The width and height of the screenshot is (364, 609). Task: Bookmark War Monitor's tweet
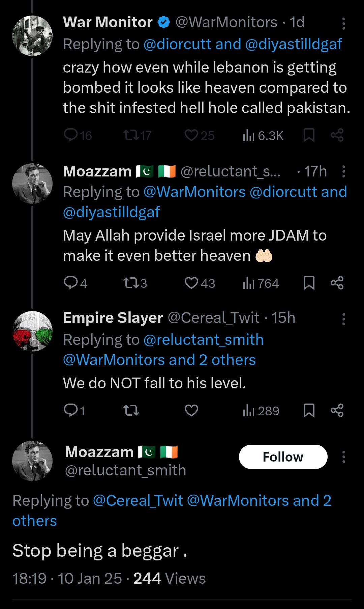coord(309,135)
